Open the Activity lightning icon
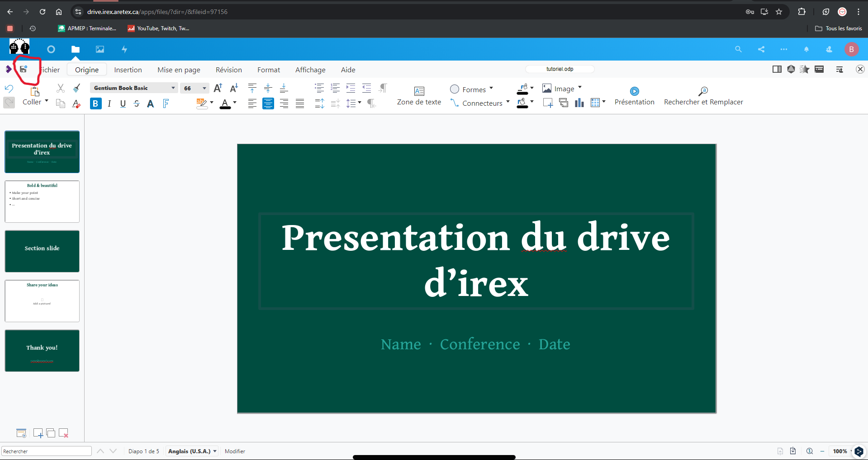This screenshot has height=460, width=868. (124, 49)
